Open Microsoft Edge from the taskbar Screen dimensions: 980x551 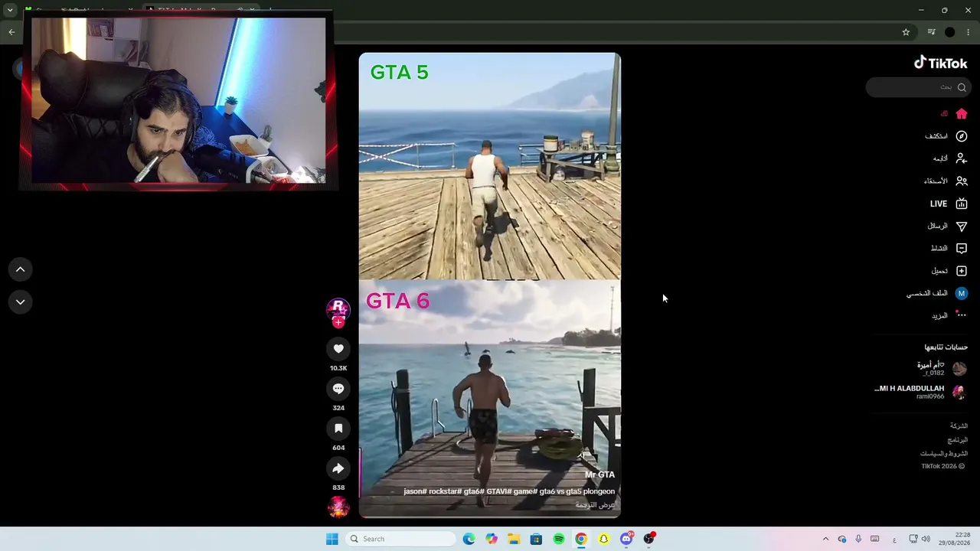[x=469, y=539]
